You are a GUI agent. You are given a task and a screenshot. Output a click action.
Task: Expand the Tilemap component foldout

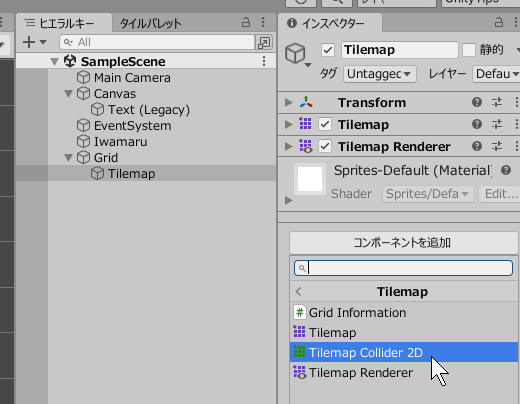[289, 125]
